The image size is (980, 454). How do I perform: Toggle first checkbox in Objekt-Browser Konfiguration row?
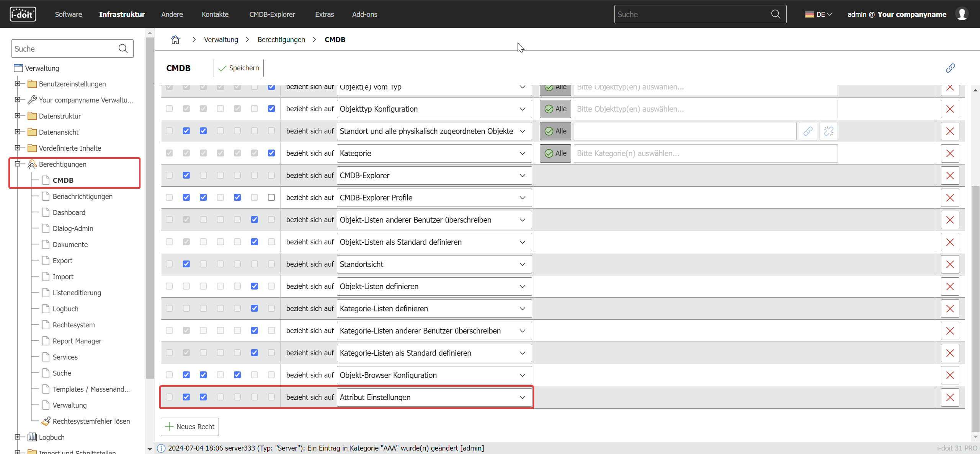[169, 375]
